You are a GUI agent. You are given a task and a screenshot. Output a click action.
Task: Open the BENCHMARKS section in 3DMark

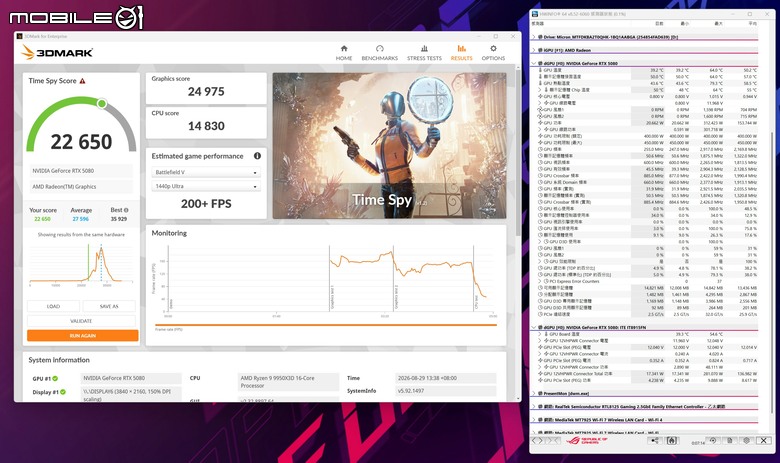click(x=380, y=53)
